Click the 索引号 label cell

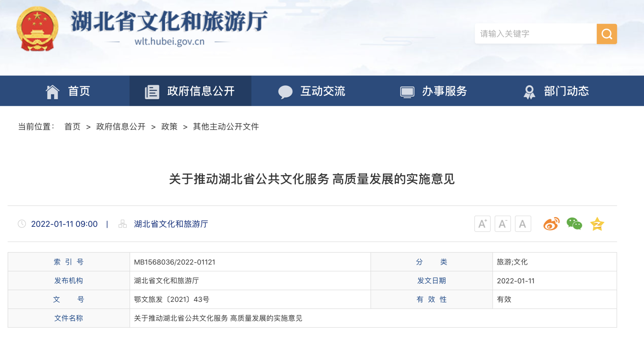coord(69,262)
